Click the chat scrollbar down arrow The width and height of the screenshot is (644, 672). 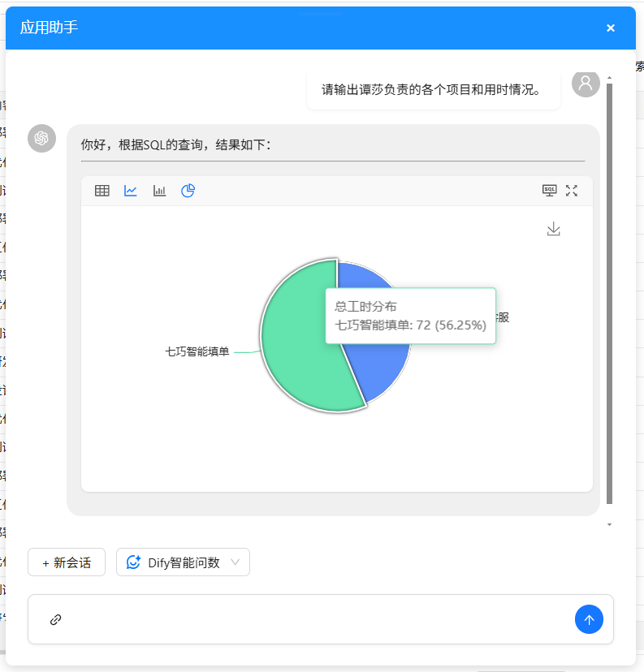click(609, 525)
